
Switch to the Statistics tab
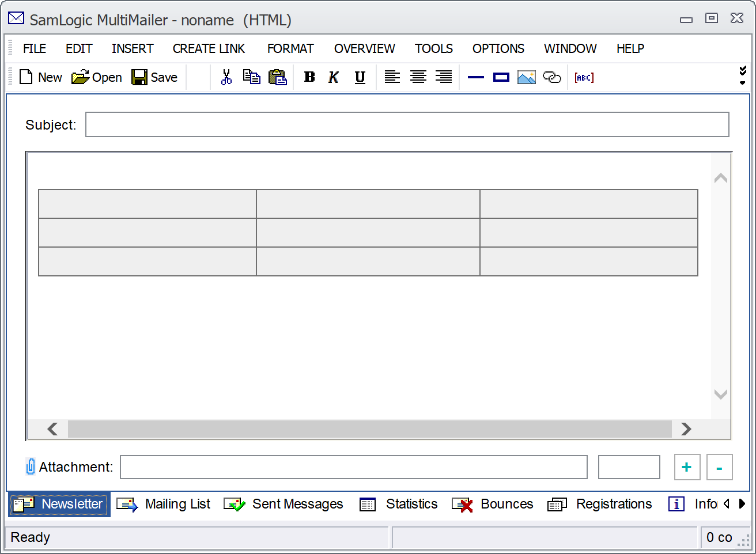pyautogui.click(x=399, y=504)
